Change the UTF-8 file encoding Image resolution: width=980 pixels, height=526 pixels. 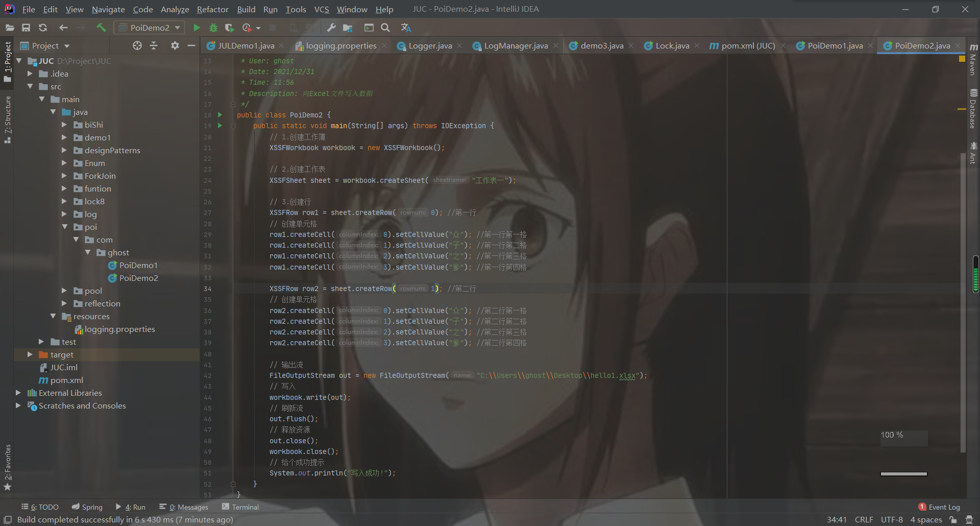click(892, 520)
